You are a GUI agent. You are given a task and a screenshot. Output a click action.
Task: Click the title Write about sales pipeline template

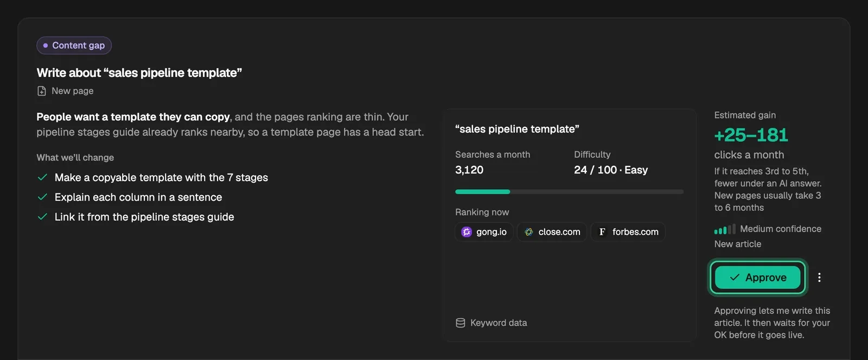[139, 73]
